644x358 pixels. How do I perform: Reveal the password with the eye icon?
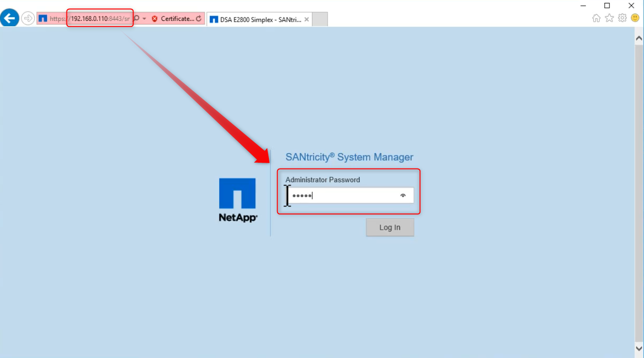click(x=403, y=195)
